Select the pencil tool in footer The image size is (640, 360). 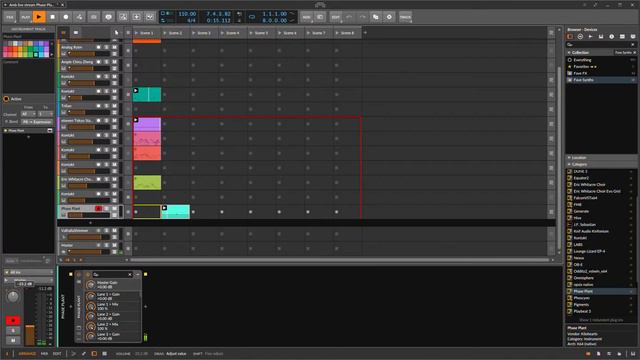coord(84,354)
